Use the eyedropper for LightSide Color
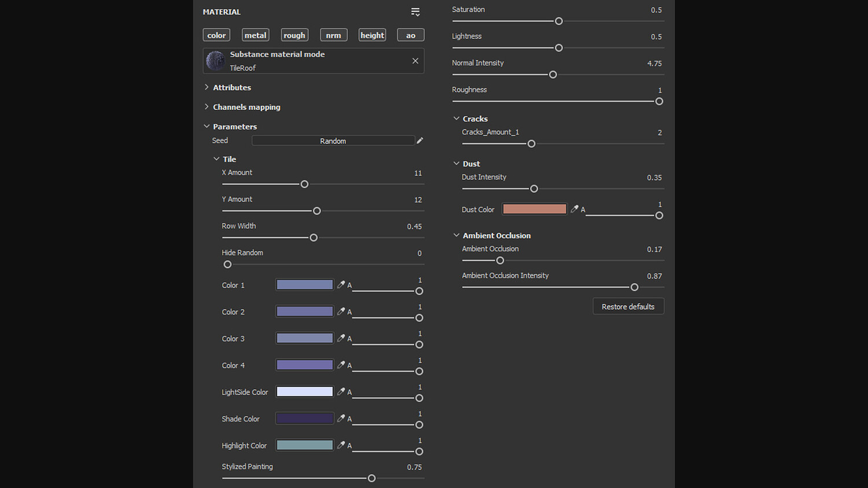The image size is (868, 488). [x=341, y=391]
